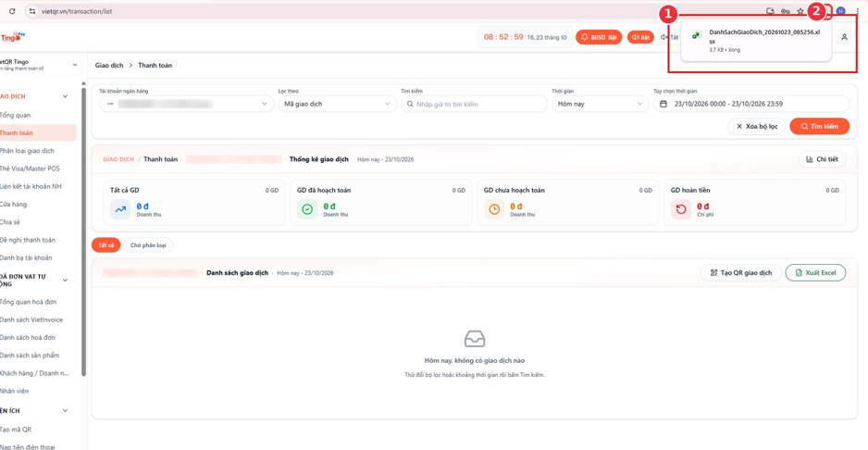Collapse the TIỆN ÍCH sidebar section
The image size is (868, 450).
coord(66,411)
